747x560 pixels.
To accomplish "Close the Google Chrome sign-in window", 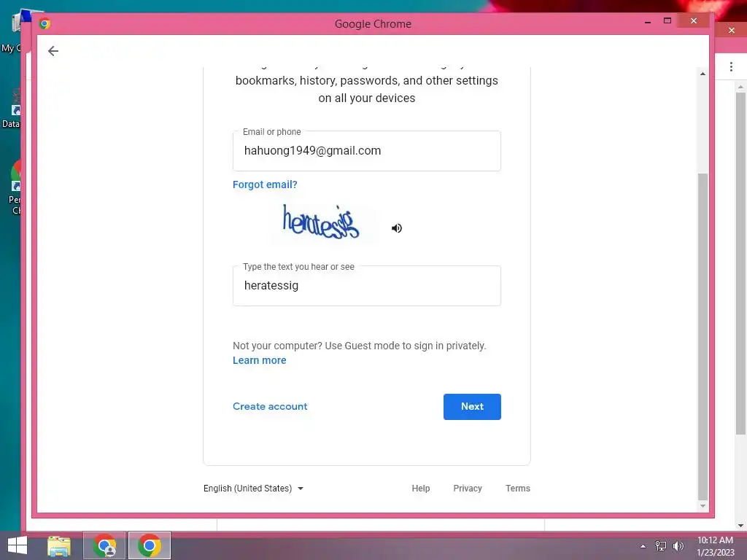I will (694, 21).
